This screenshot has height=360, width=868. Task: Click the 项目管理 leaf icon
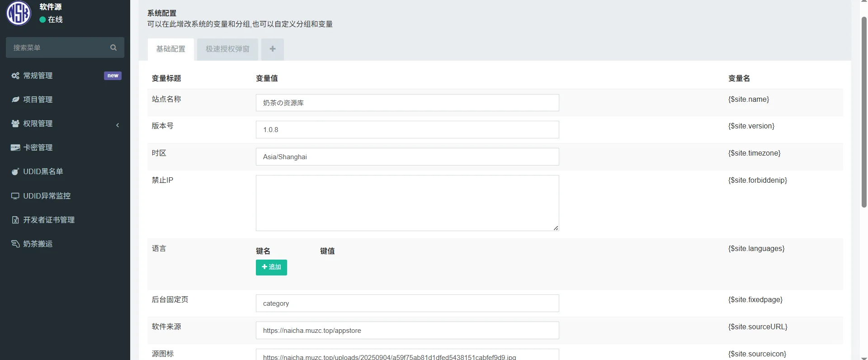click(x=15, y=99)
